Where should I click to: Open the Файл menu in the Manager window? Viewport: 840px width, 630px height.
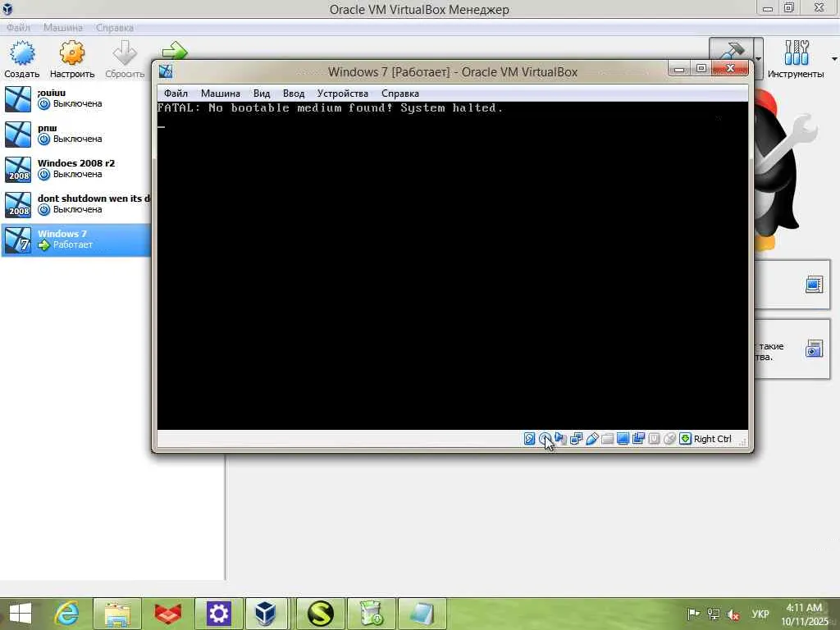[18, 27]
